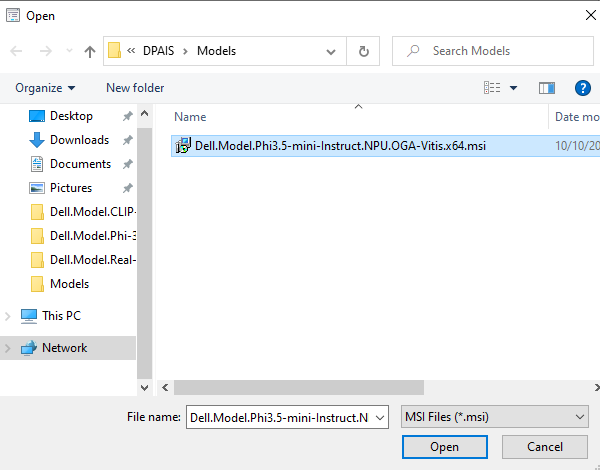This screenshot has height=470, width=600.
Task: Click the pin icon beside Desktop
Action: [x=127, y=116]
